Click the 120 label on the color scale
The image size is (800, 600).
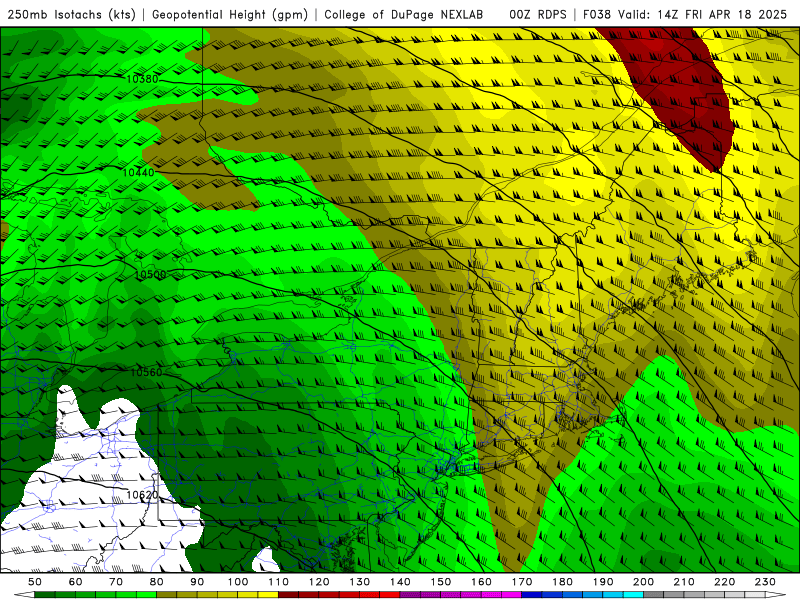(319, 582)
